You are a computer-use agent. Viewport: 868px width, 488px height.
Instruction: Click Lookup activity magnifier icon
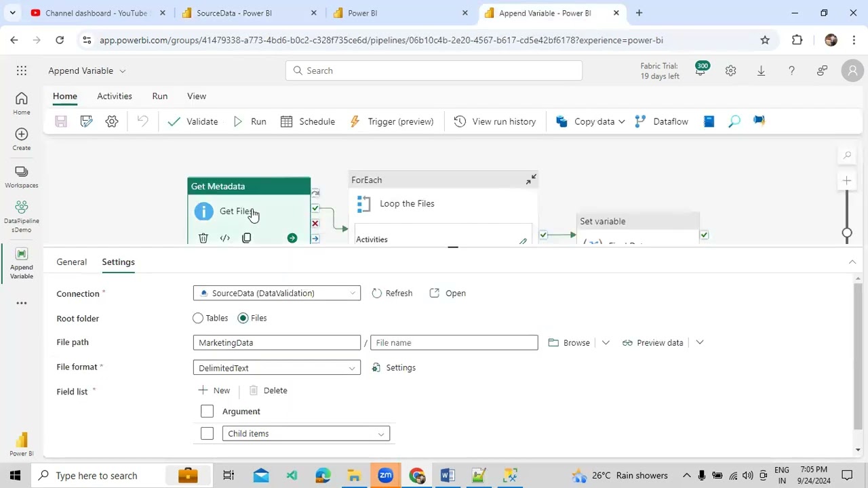click(x=734, y=121)
